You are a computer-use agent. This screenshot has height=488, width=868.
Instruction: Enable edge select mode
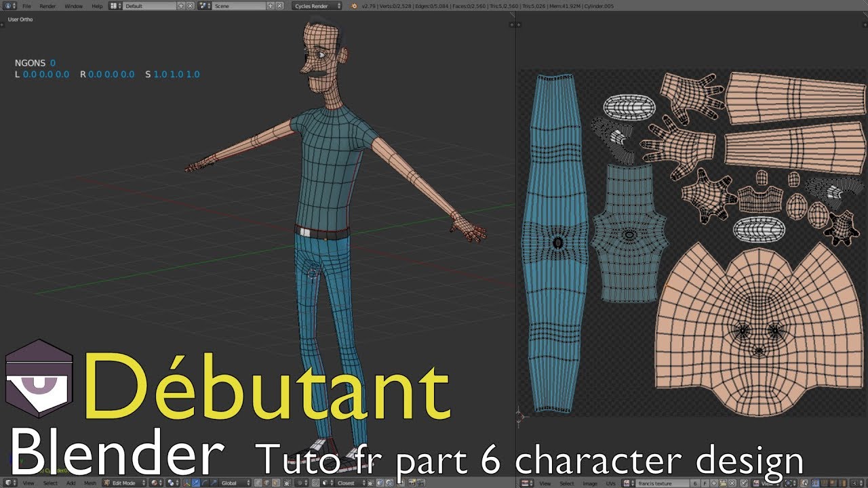coord(267,483)
